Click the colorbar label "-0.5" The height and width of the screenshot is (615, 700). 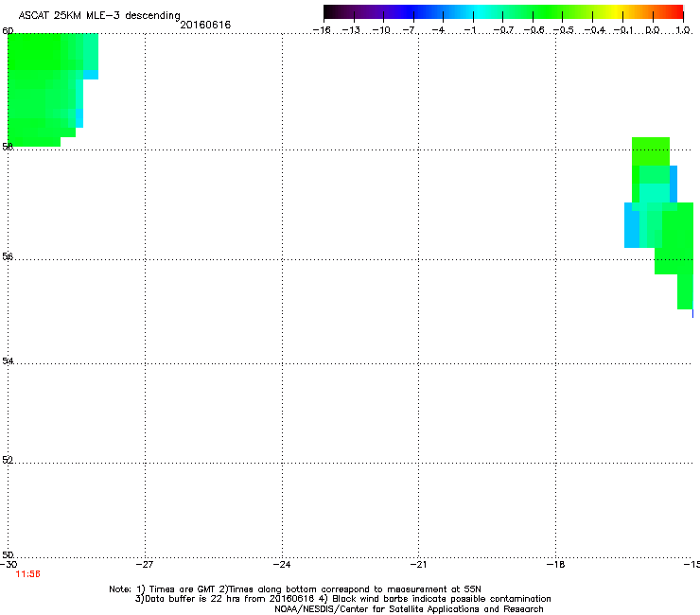point(564,30)
